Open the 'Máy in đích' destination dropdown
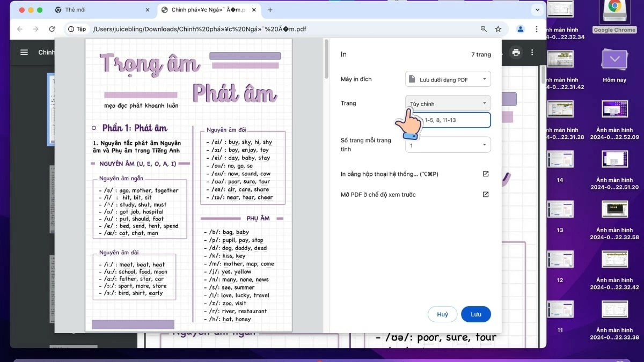 448,79
